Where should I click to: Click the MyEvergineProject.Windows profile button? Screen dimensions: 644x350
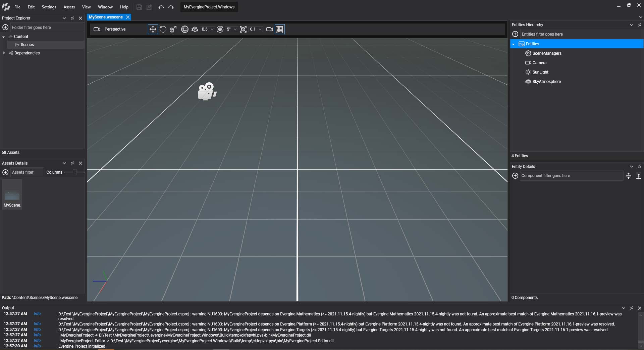(x=209, y=7)
